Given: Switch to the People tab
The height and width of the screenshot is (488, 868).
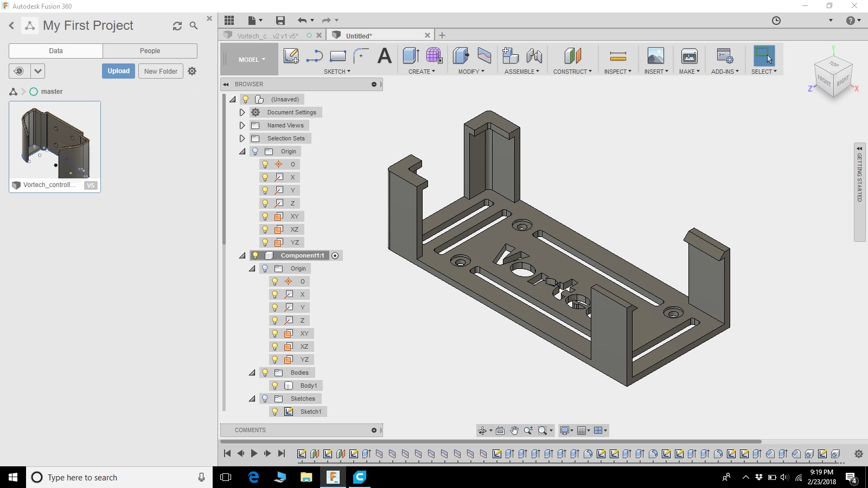Looking at the screenshot, I should 150,51.
